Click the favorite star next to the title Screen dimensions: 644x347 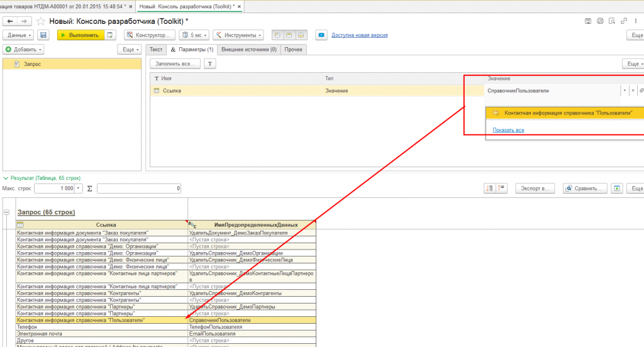[41, 21]
